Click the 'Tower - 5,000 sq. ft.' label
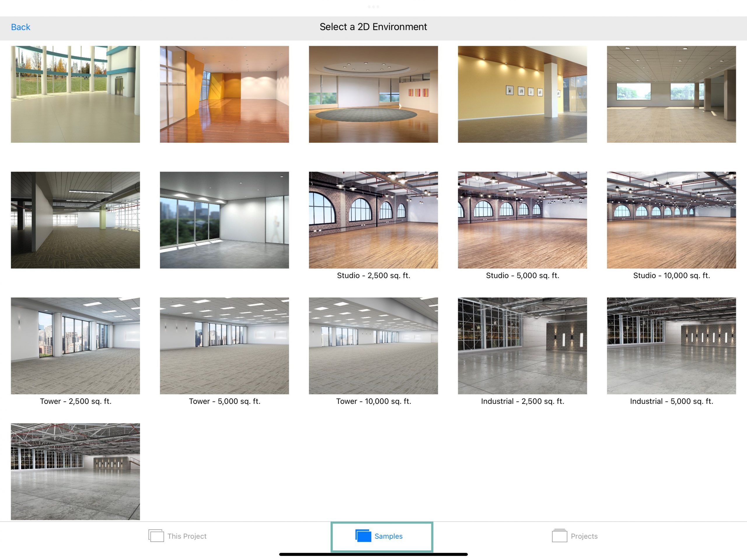Viewport: 747px width, 560px height. 225,401
